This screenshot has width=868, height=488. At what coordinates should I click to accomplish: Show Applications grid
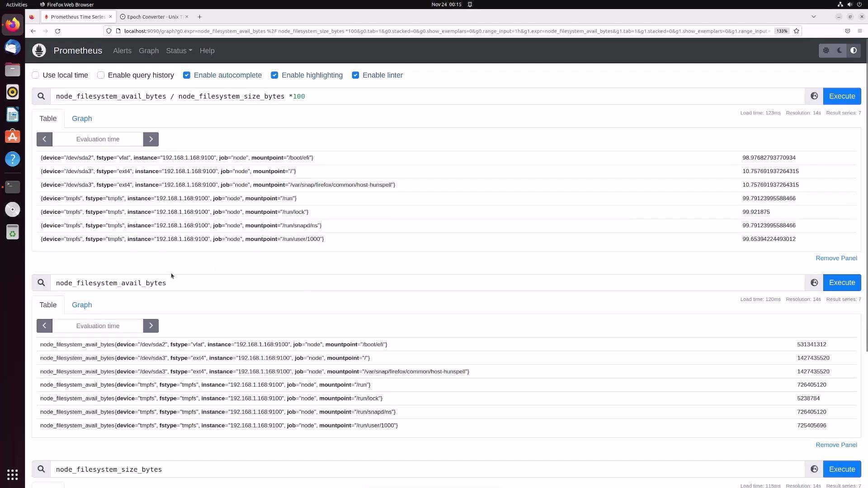[13, 475]
